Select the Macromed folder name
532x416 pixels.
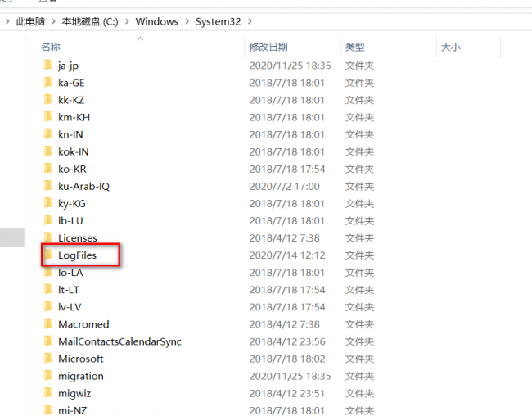click(83, 324)
